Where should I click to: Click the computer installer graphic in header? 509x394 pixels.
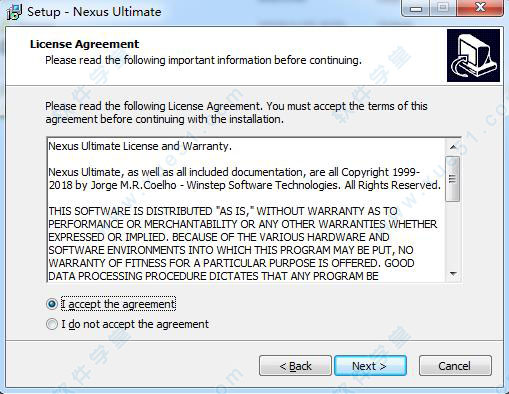pos(473,55)
